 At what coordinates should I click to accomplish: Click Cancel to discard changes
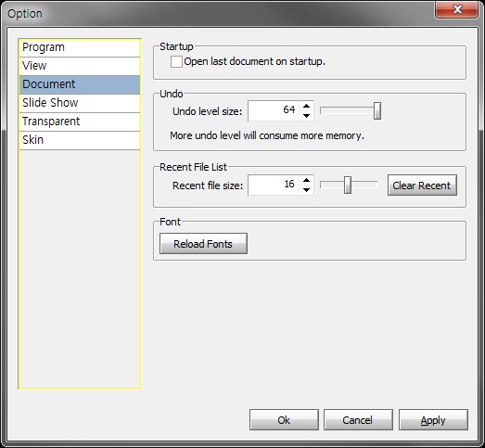(358, 420)
